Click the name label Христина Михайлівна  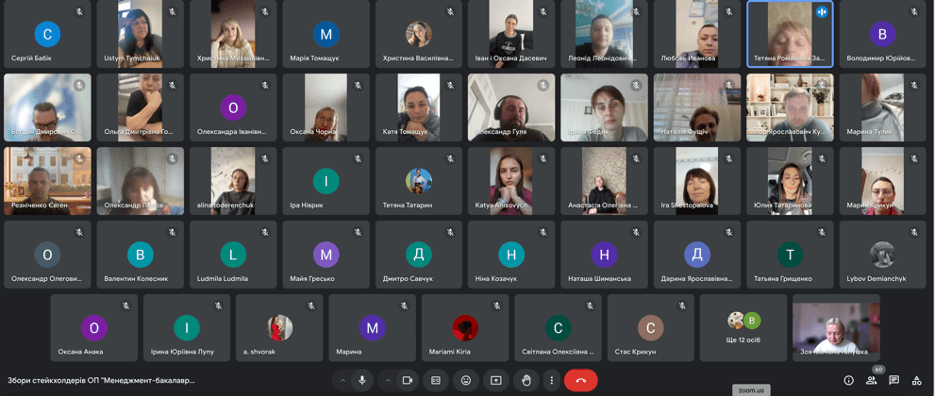point(233,59)
